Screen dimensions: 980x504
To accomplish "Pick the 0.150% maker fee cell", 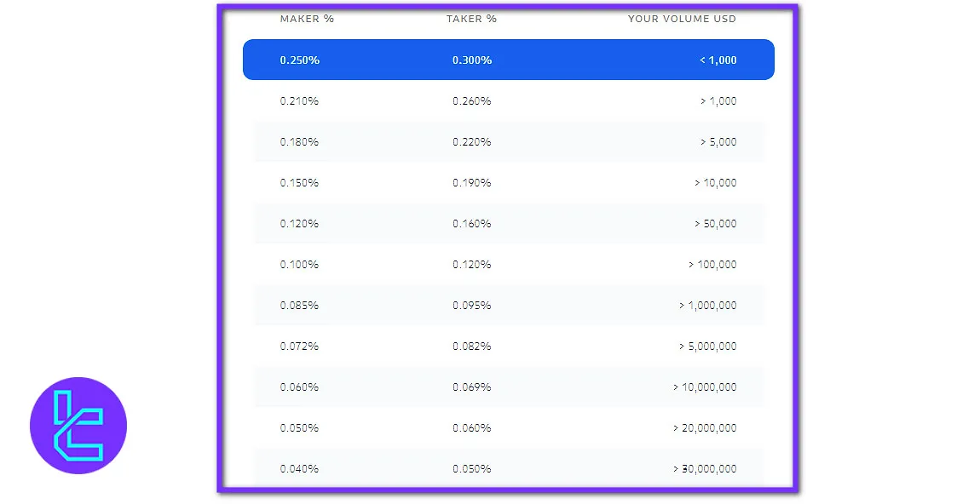I will 299,183.
